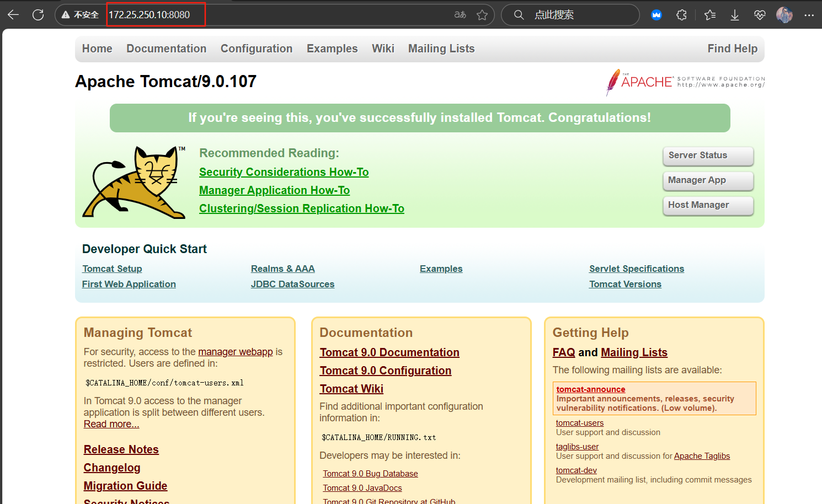The width and height of the screenshot is (822, 504).
Task: Click the $CATALINA_HOME/conf/tomcat-users.xml path text
Action: (164, 383)
